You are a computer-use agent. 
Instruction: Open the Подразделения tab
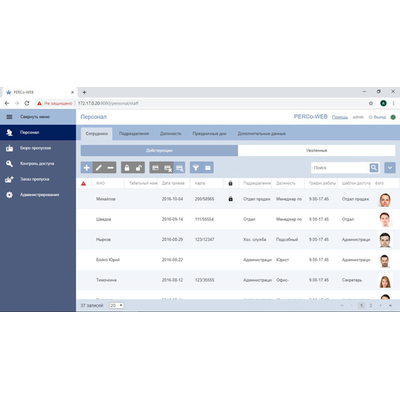pyautogui.click(x=134, y=134)
